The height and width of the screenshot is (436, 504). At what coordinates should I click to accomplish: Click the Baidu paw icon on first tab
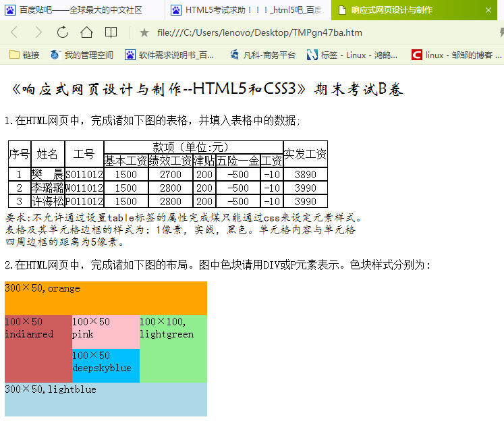click(10, 10)
